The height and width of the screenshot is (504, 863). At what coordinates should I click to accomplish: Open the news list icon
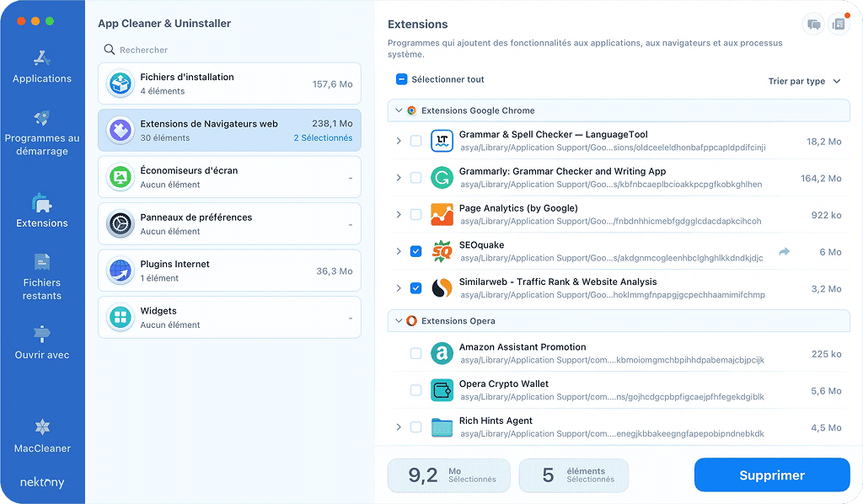(839, 24)
